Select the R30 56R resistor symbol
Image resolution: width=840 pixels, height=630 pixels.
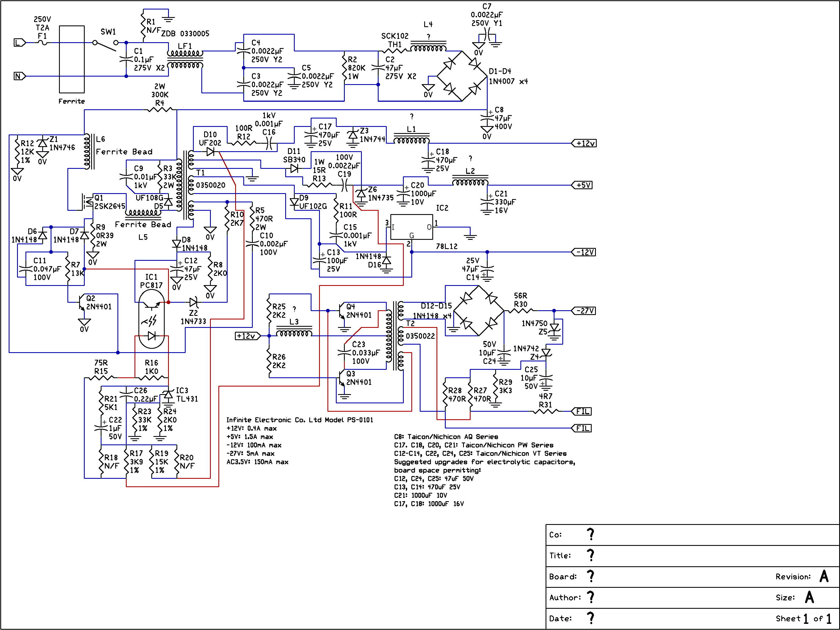coord(521,311)
